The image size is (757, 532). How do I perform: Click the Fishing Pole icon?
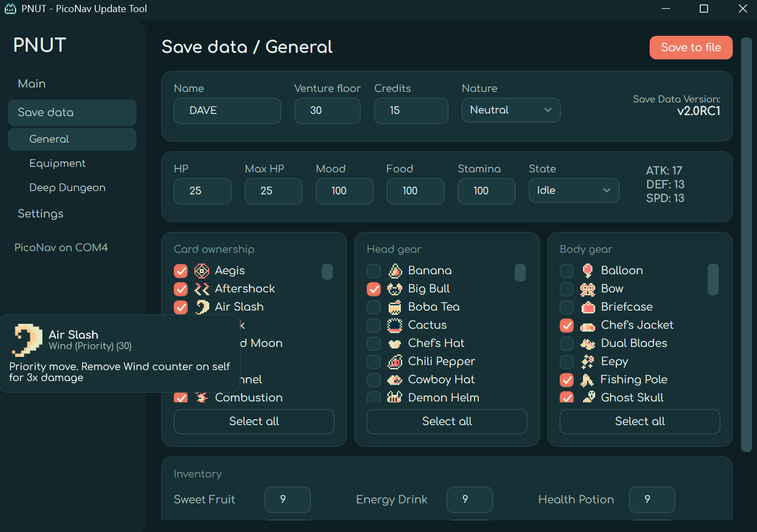(587, 379)
